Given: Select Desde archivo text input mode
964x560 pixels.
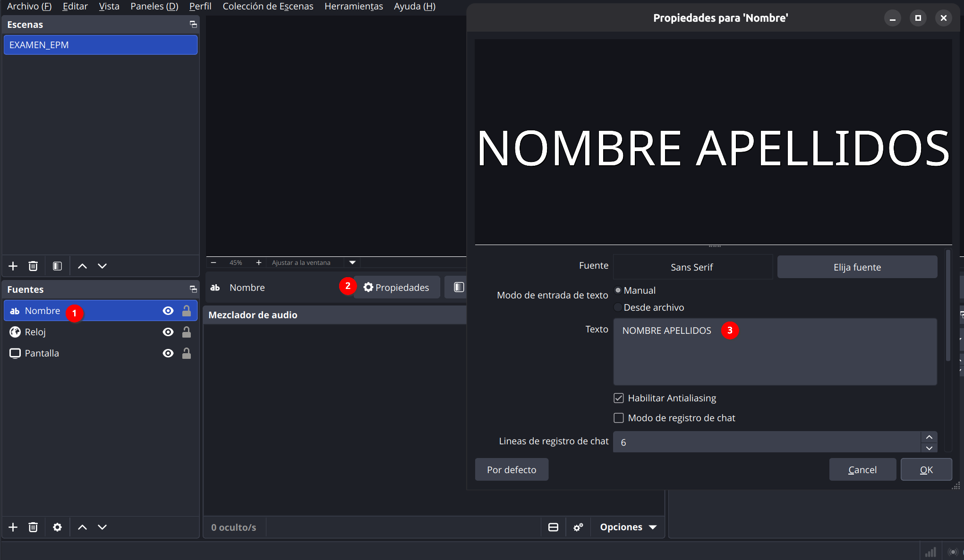Looking at the screenshot, I should point(618,307).
